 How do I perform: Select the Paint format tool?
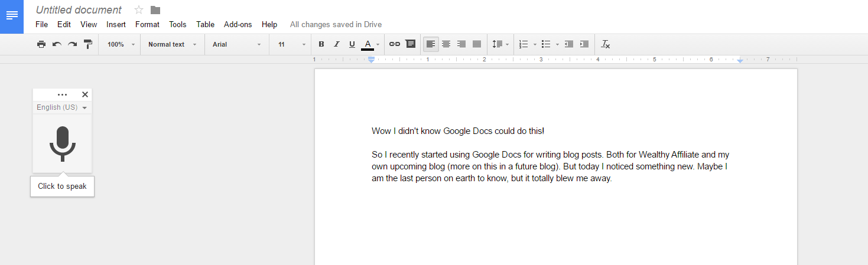click(x=88, y=44)
